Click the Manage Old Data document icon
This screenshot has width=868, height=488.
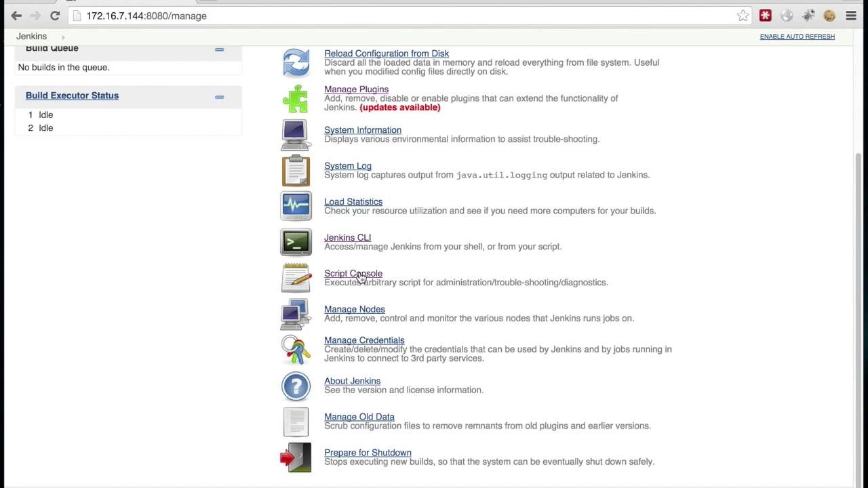click(296, 422)
